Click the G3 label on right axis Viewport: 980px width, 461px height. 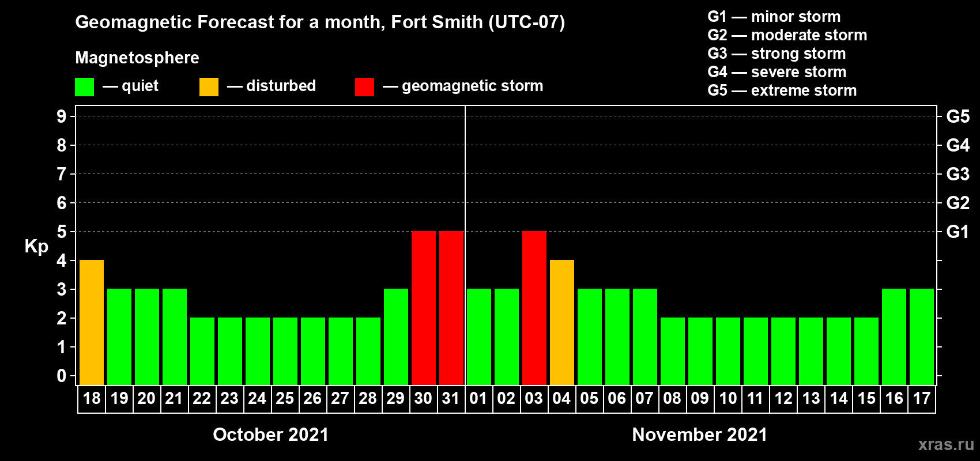click(958, 174)
